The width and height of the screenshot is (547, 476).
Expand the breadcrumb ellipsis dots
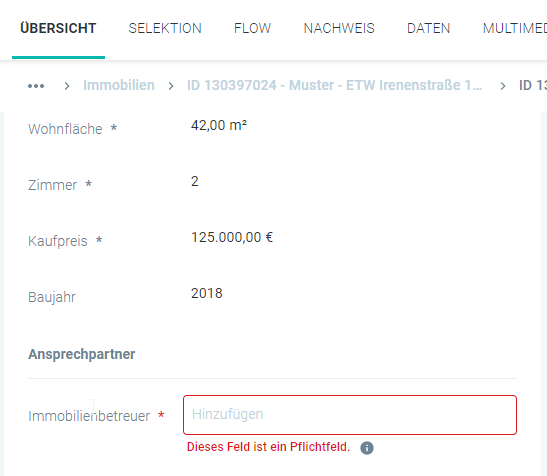coord(36,86)
